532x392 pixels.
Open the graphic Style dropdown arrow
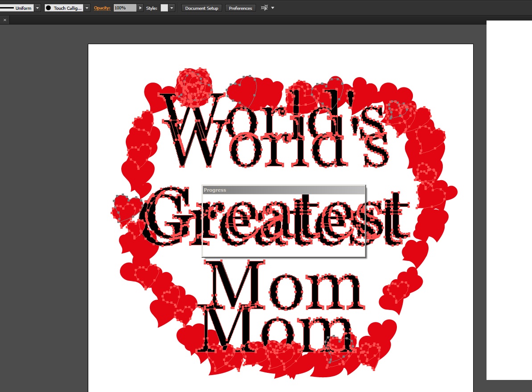point(172,8)
